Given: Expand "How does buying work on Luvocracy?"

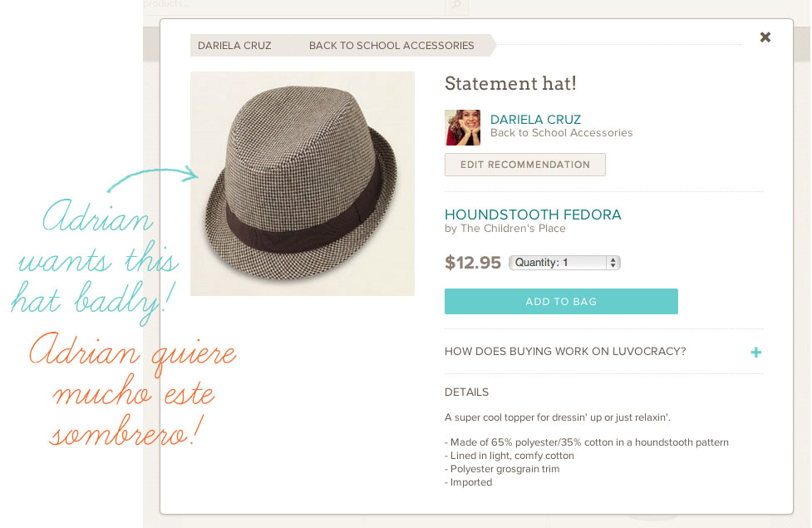Looking at the screenshot, I should pyautogui.click(x=565, y=352).
